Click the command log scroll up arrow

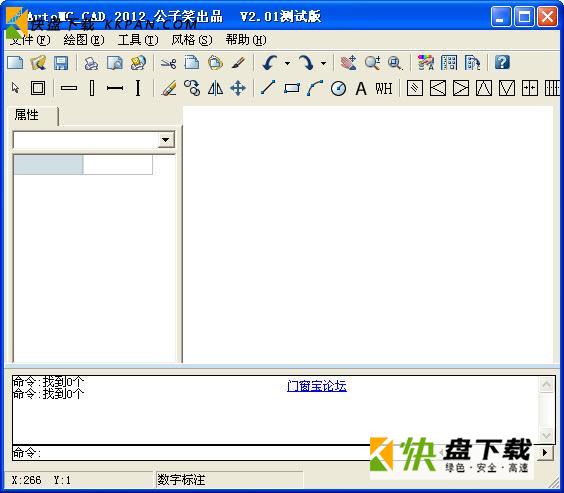(546, 385)
